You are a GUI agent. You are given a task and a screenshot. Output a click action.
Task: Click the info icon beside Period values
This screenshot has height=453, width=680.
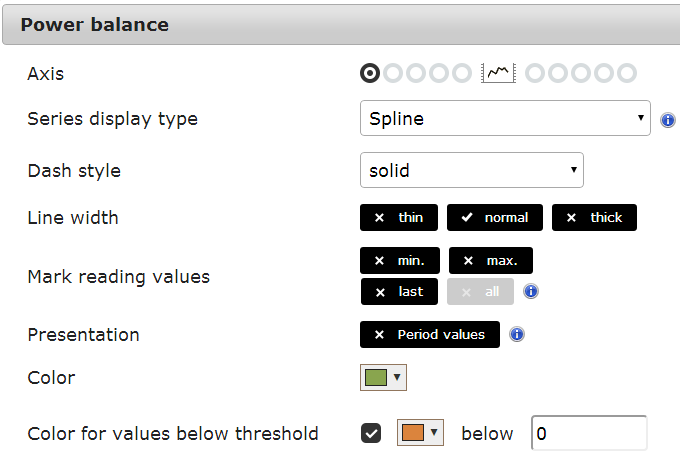[517, 334]
